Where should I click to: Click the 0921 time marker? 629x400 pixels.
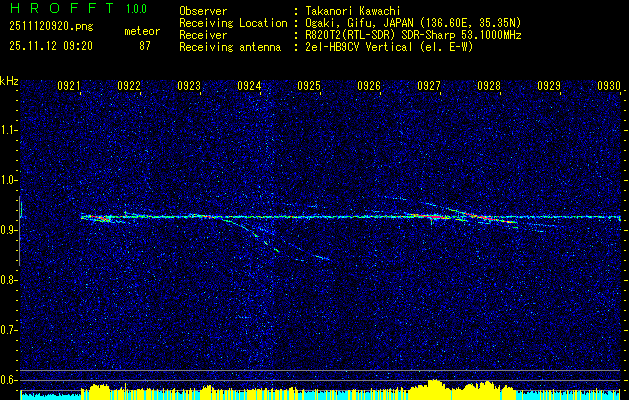pyautogui.click(x=69, y=85)
